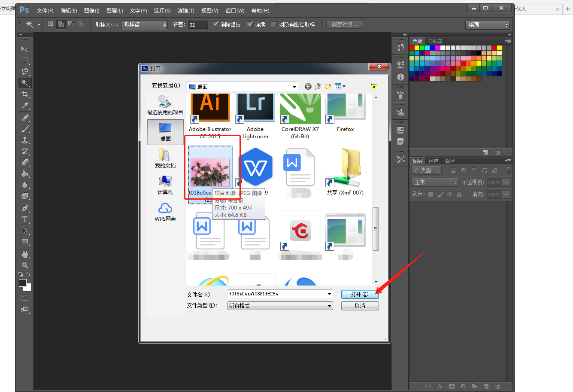Uncheck the 连续 checkbox
This screenshot has height=392, width=573.
pyautogui.click(x=250, y=24)
